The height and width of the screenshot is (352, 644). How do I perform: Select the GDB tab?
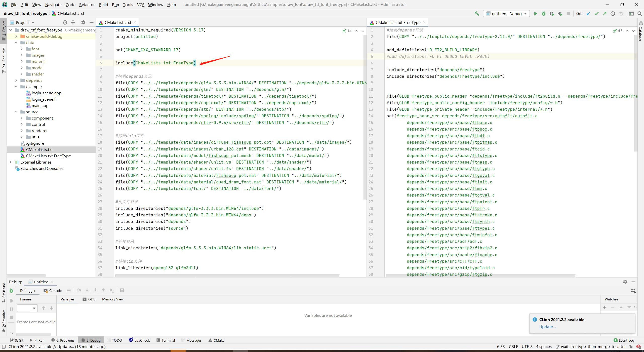click(x=89, y=299)
